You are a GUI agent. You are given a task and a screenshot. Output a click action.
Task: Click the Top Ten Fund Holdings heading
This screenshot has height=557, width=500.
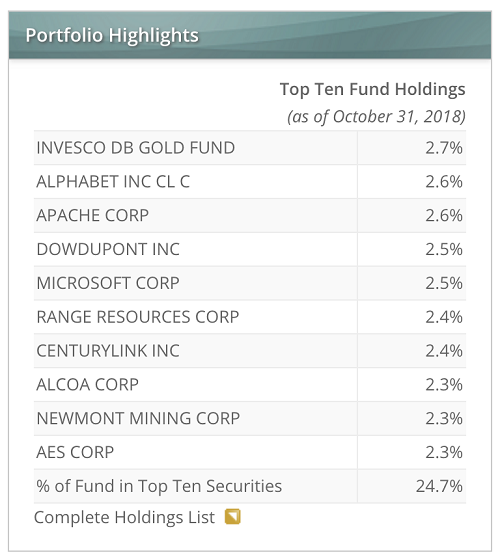[373, 89]
